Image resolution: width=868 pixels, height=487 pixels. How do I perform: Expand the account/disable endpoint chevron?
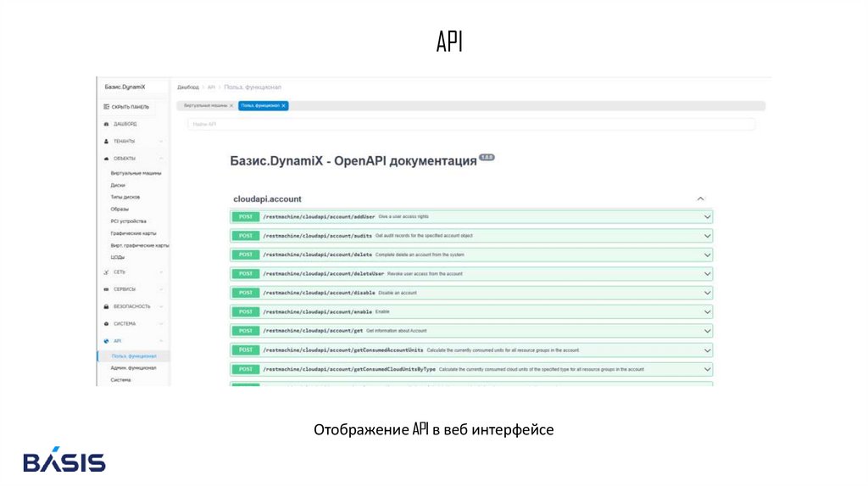click(x=707, y=293)
